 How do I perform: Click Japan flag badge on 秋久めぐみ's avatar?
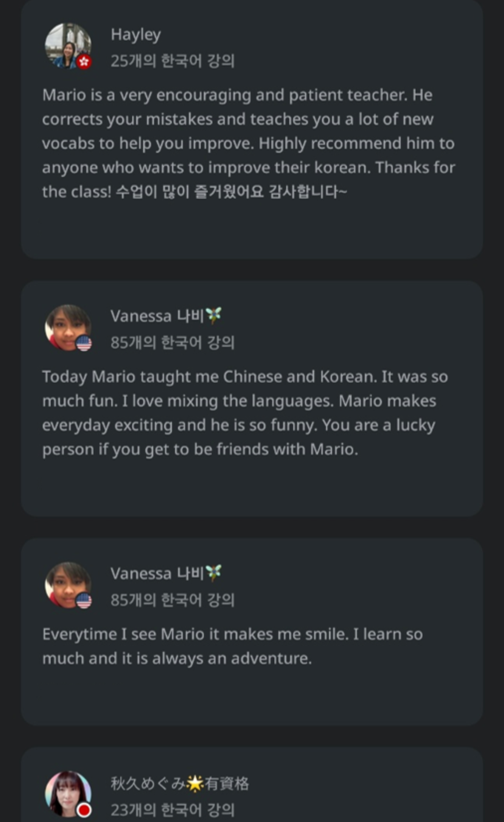[84, 810]
